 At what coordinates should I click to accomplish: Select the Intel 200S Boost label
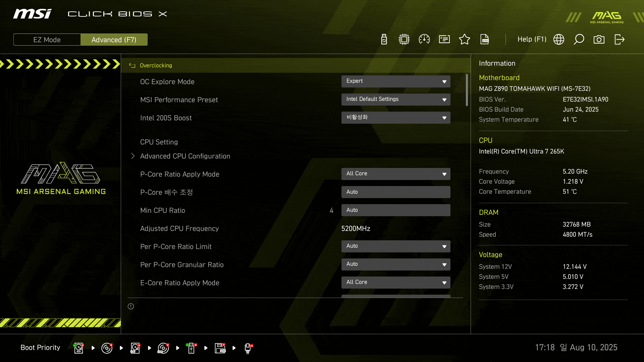[166, 118]
